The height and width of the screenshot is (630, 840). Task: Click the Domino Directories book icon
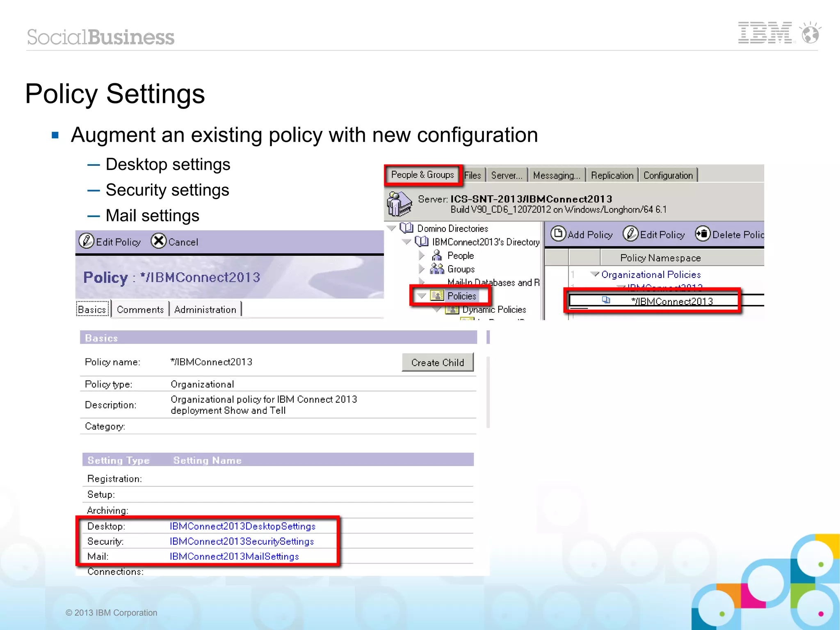click(406, 228)
